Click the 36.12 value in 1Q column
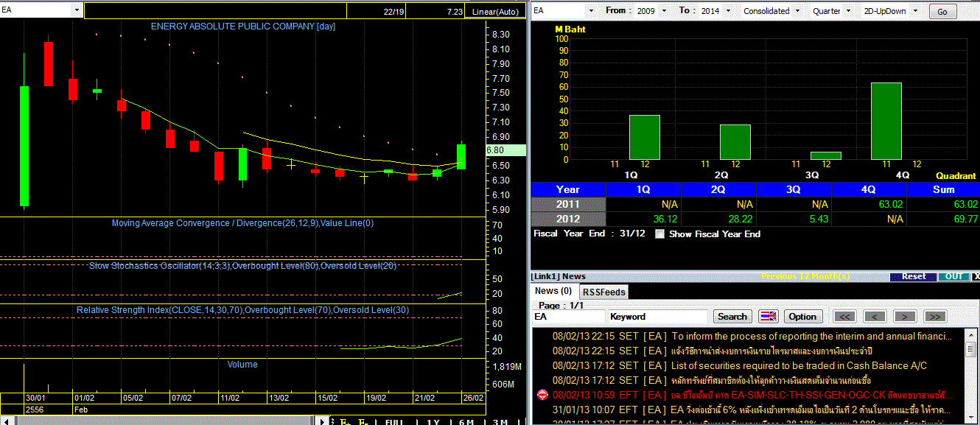Screen dimensions: 980x425 tap(666, 219)
